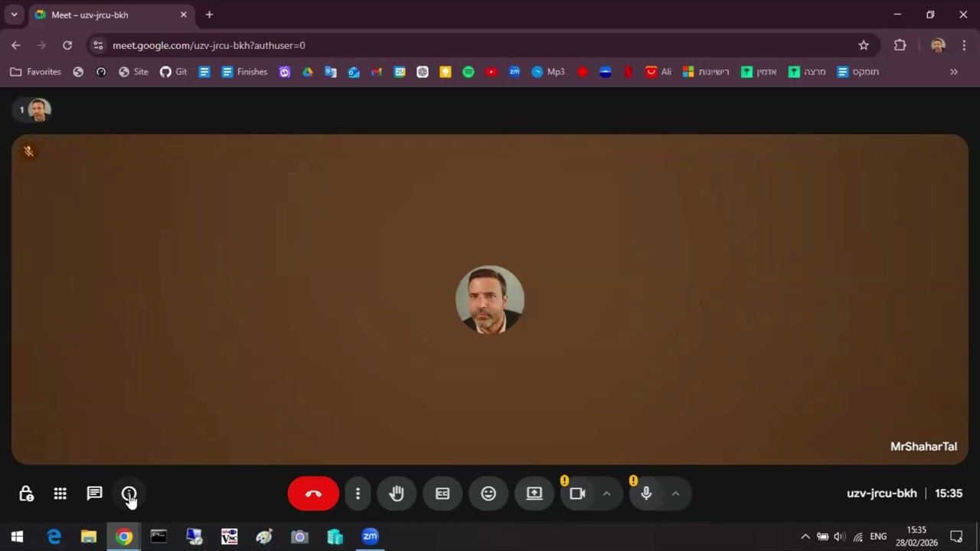980x551 pixels.
Task: Click the MrShaharTal name label
Action: pos(923,446)
